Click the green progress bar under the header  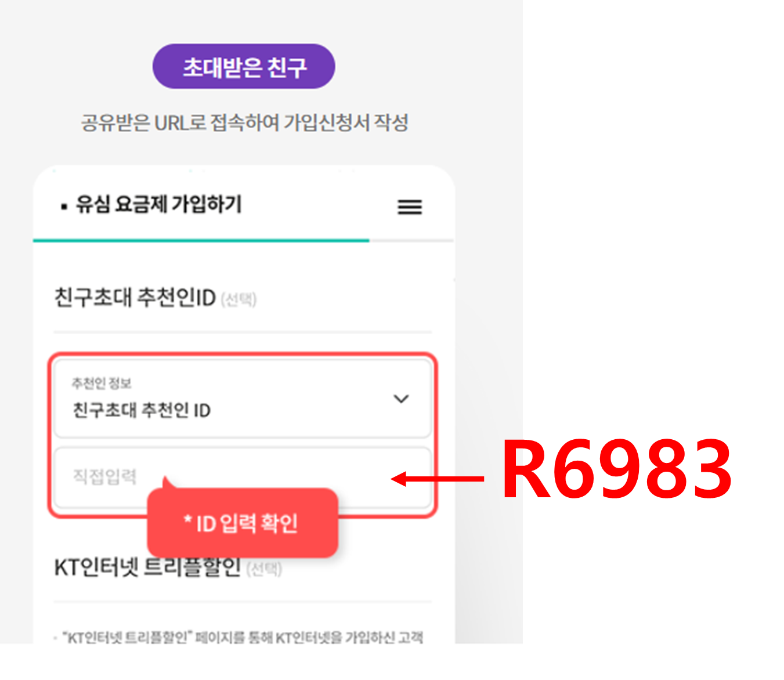click(201, 240)
